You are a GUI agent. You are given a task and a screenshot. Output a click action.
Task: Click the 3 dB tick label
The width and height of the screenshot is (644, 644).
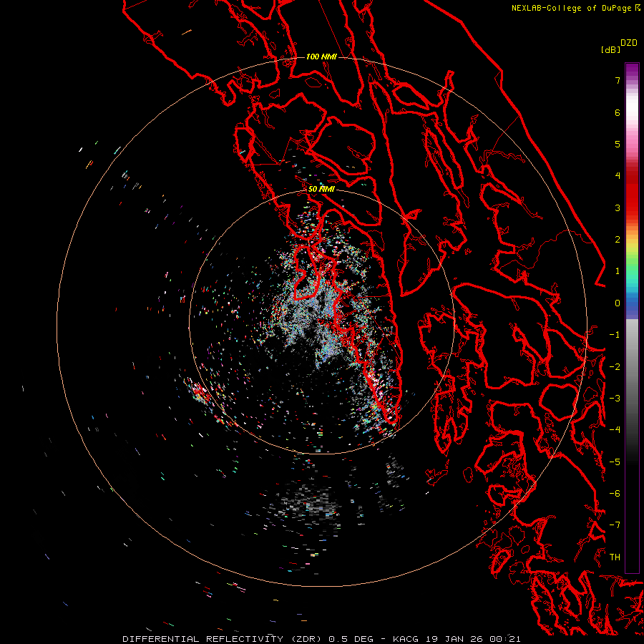tap(618, 208)
